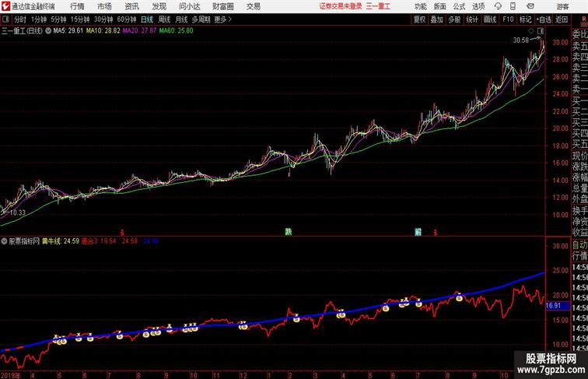Switch to the 60分钟 period
The image size is (588, 379).
tap(126, 19)
